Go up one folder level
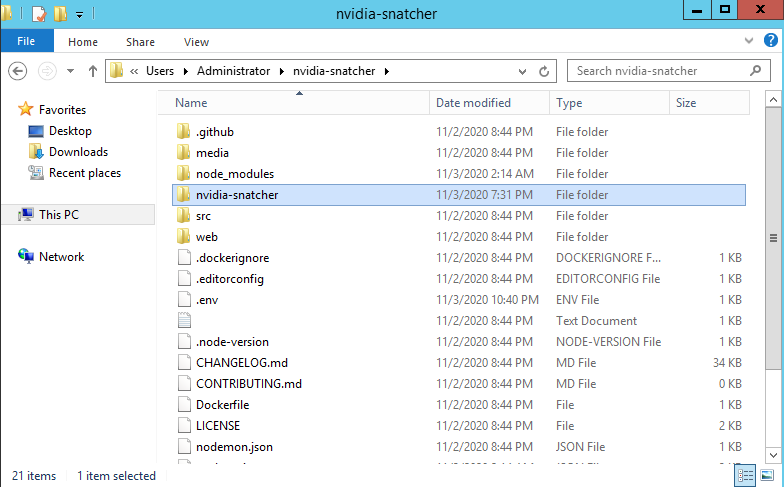 coord(92,71)
